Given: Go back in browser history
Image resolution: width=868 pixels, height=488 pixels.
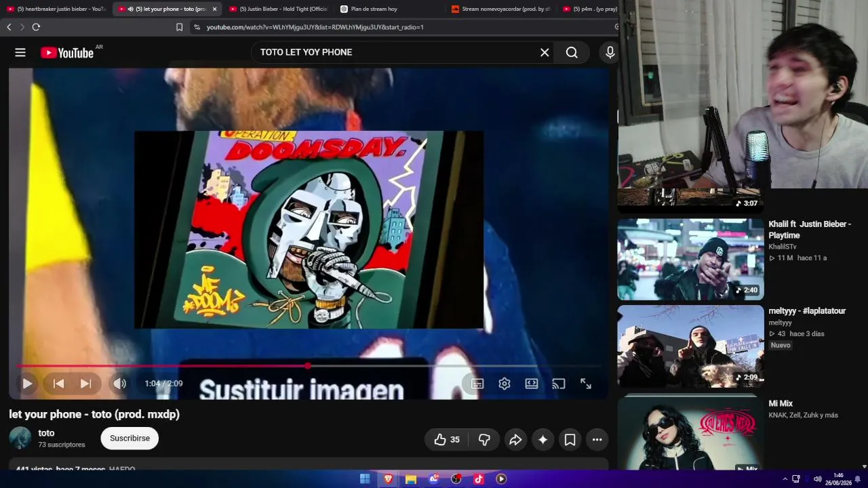Looking at the screenshot, I should (x=9, y=27).
